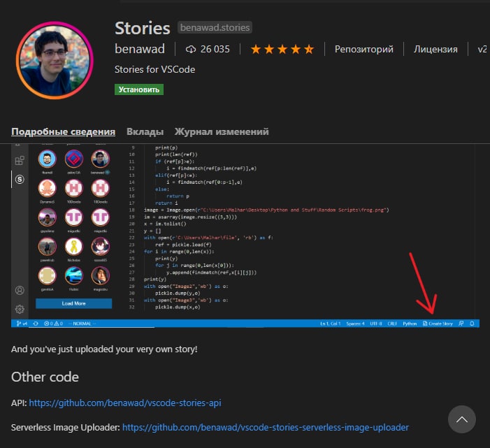Image resolution: width=490 pixels, height=448 pixels.
Task: Click the sync changes icon in status bar
Action: [36, 324]
